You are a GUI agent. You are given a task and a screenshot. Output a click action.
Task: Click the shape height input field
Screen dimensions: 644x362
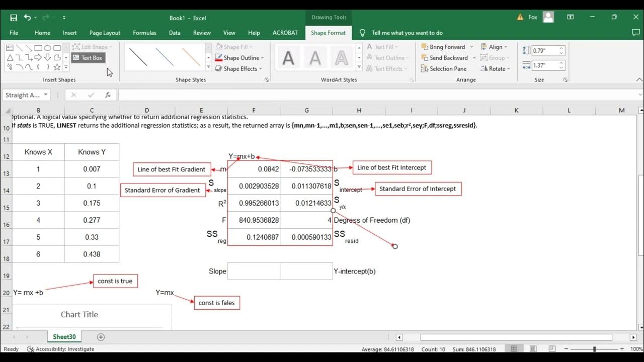pyautogui.click(x=545, y=51)
